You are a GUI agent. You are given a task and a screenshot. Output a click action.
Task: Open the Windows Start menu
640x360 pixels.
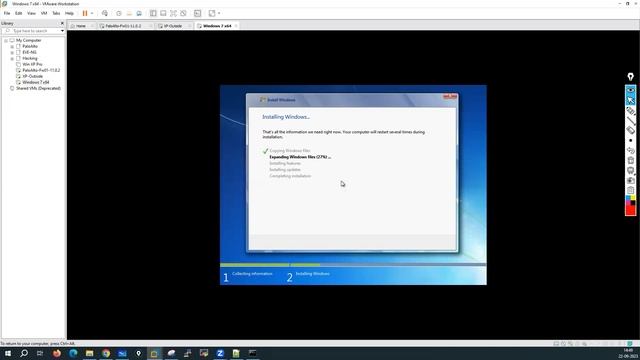pos(8,353)
